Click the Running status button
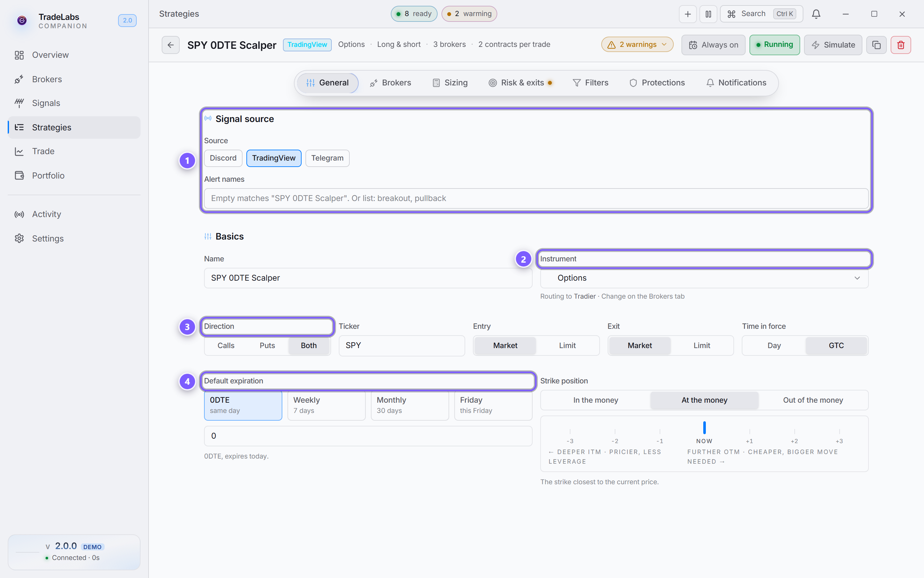Screen dimensions: 924x578 point(774,45)
